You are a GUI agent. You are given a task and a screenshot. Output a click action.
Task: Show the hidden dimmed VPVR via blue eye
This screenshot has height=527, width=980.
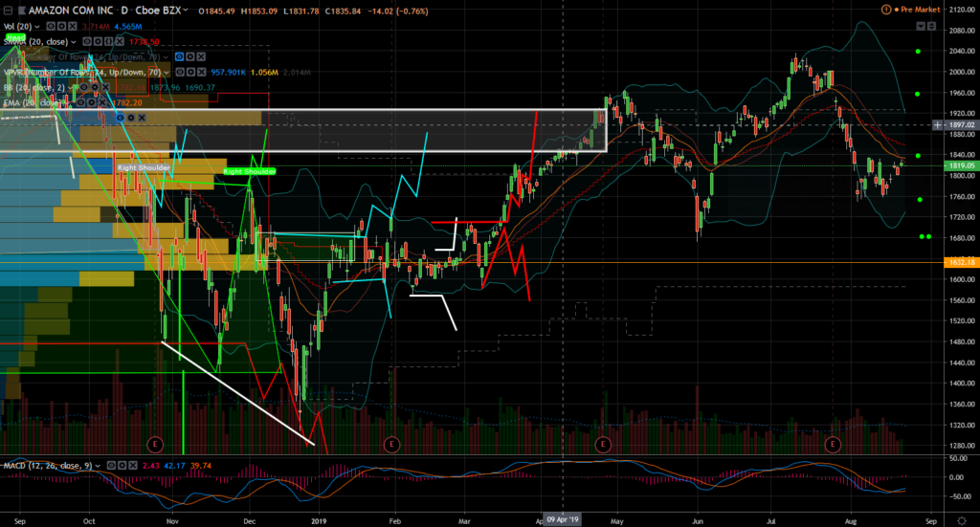coord(179,56)
